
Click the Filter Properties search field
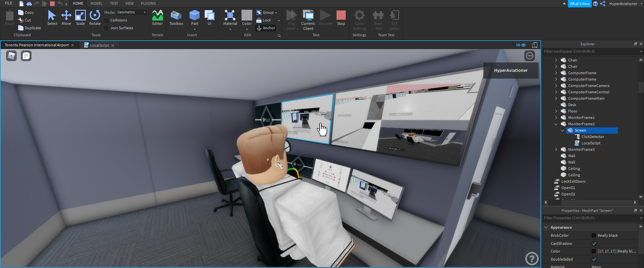[x=591, y=218]
